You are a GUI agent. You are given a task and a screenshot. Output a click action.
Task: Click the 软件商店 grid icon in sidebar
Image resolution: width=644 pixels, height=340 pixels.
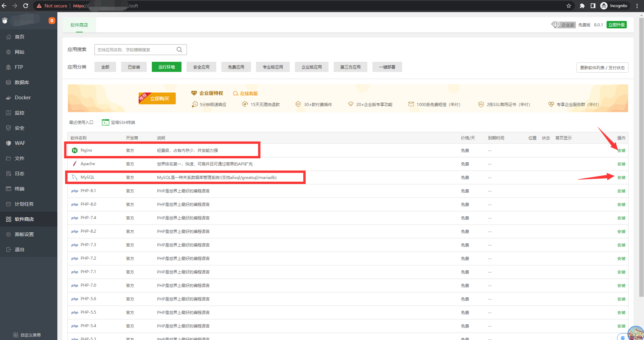point(8,219)
